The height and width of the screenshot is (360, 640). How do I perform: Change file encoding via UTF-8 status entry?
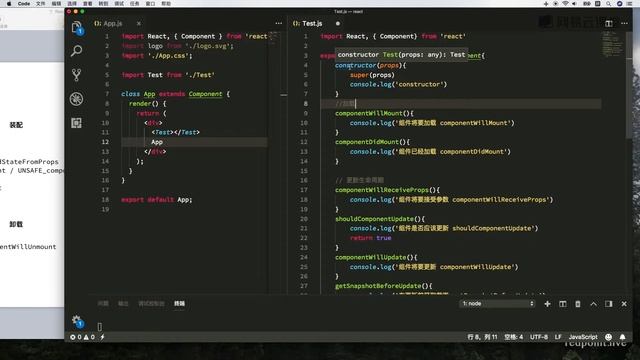point(539,337)
